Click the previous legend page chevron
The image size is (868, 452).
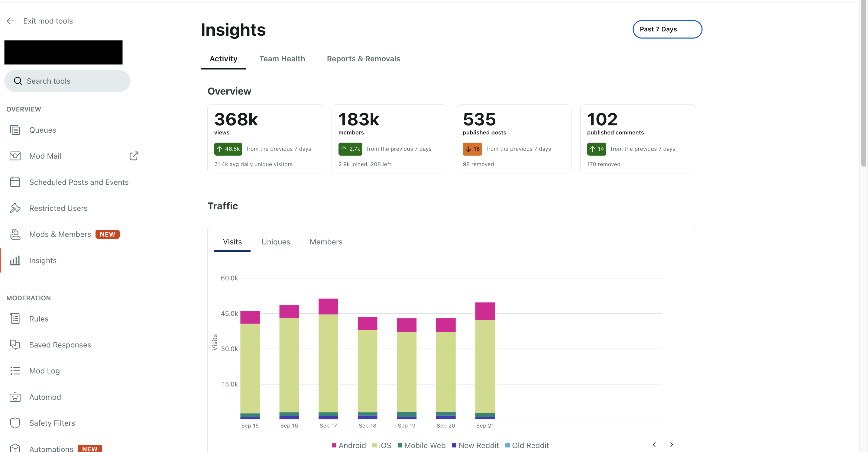point(654,444)
